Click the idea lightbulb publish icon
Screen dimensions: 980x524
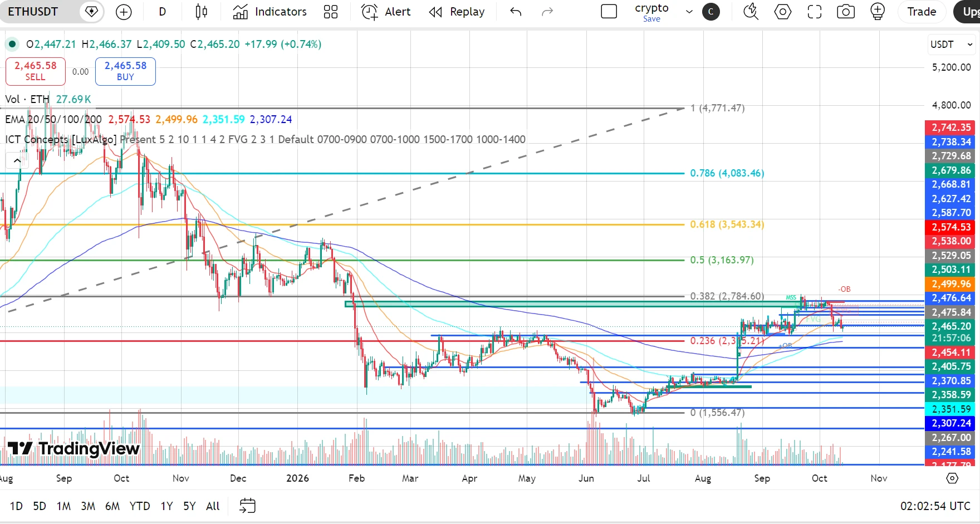[x=878, y=12]
